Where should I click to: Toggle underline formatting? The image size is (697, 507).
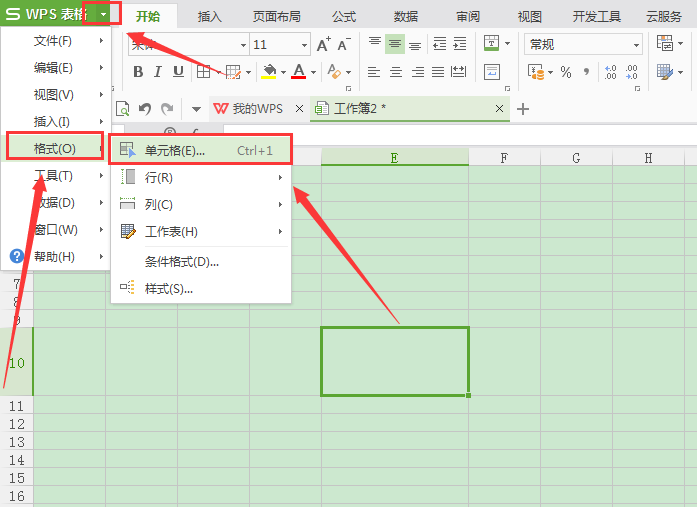pos(178,72)
